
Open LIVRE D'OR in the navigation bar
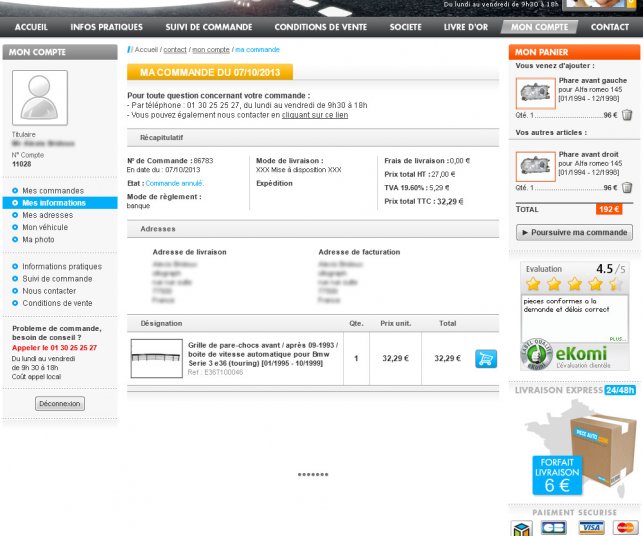(x=466, y=27)
